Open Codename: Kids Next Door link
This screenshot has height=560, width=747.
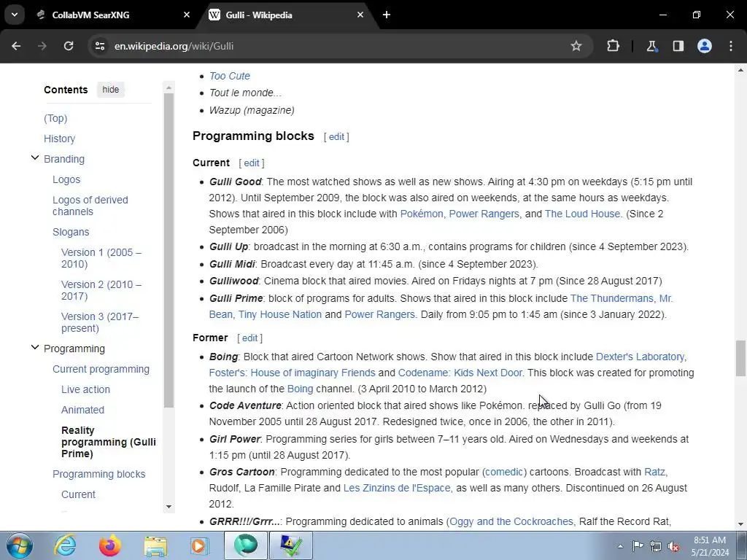coord(460,373)
